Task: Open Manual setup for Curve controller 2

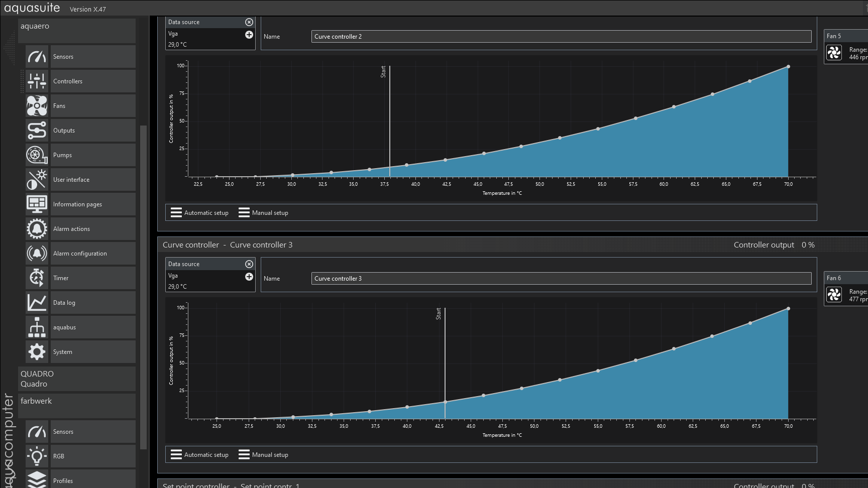Action: [264, 213]
